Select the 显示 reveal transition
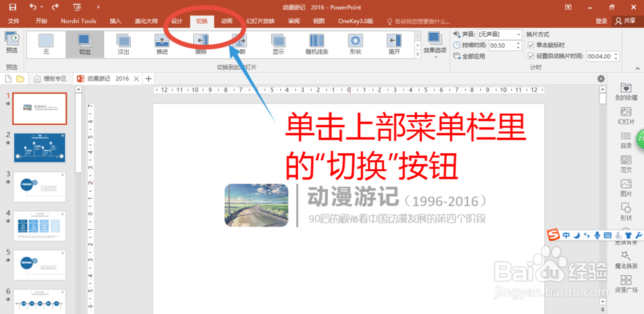Image resolution: width=644 pixels, height=314 pixels. [x=278, y=44]
